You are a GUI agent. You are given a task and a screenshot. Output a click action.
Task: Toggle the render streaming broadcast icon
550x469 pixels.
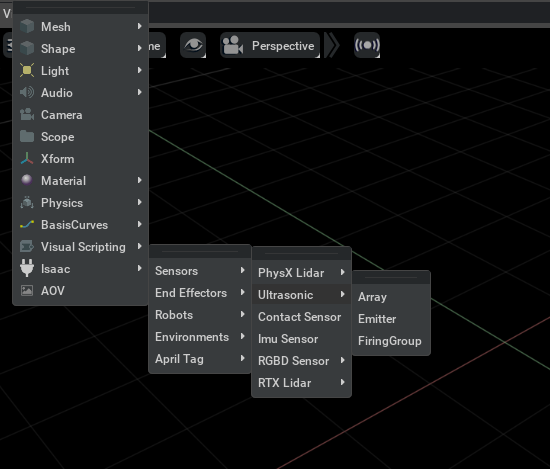click(x=367, y=45)
